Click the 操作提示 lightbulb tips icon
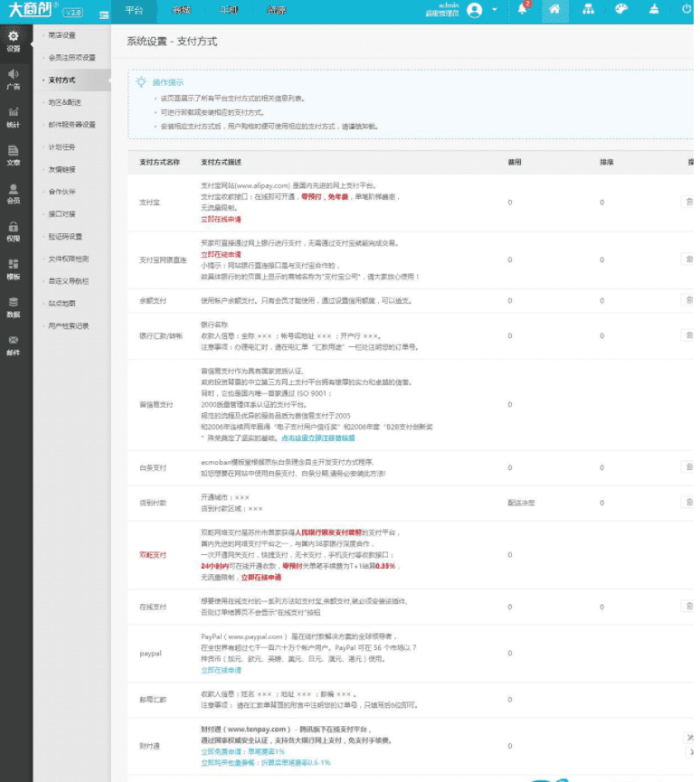Screen dimensions: 700x782 (141, 81)
